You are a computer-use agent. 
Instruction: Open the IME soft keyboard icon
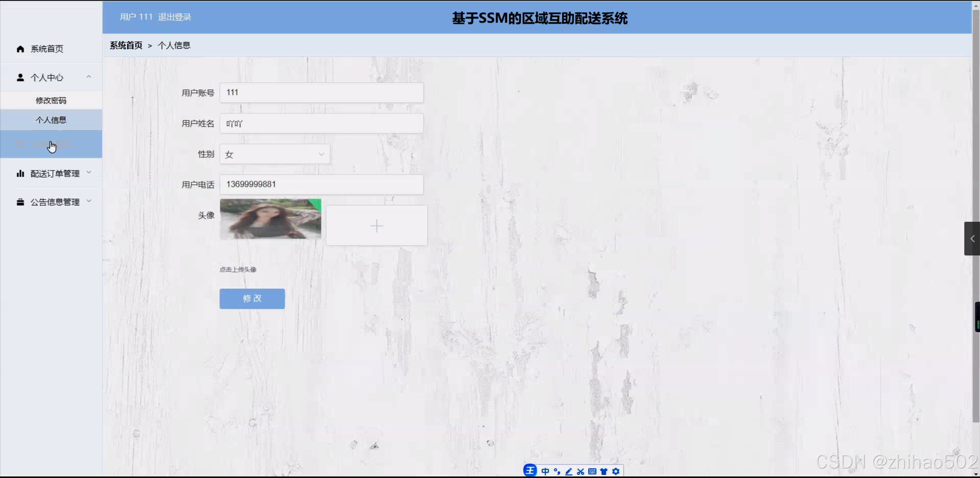coord(592,471)
